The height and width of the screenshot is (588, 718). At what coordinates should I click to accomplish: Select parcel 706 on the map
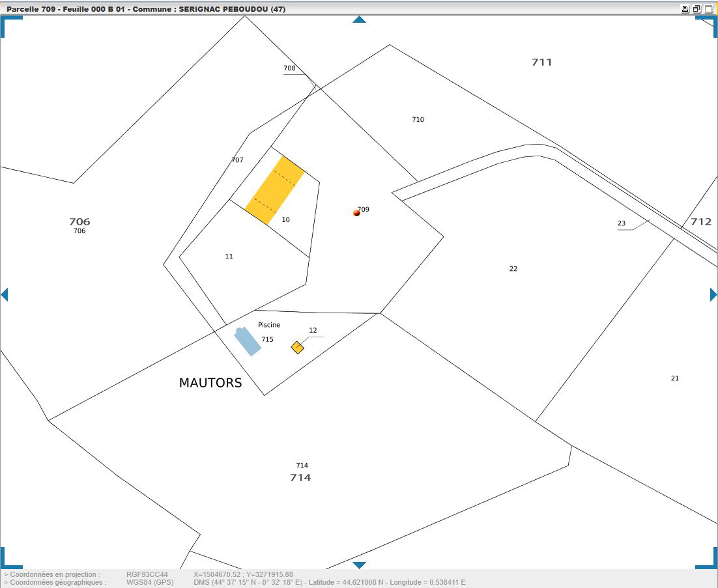(x=79, y=222)
